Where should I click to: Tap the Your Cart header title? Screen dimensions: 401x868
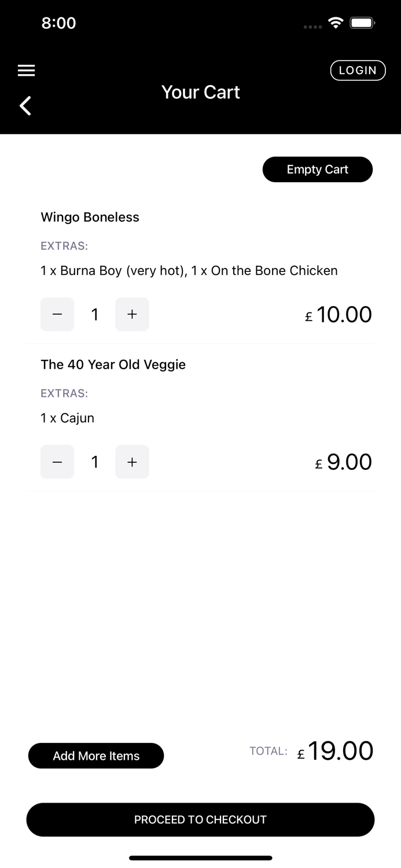point(200,92)
